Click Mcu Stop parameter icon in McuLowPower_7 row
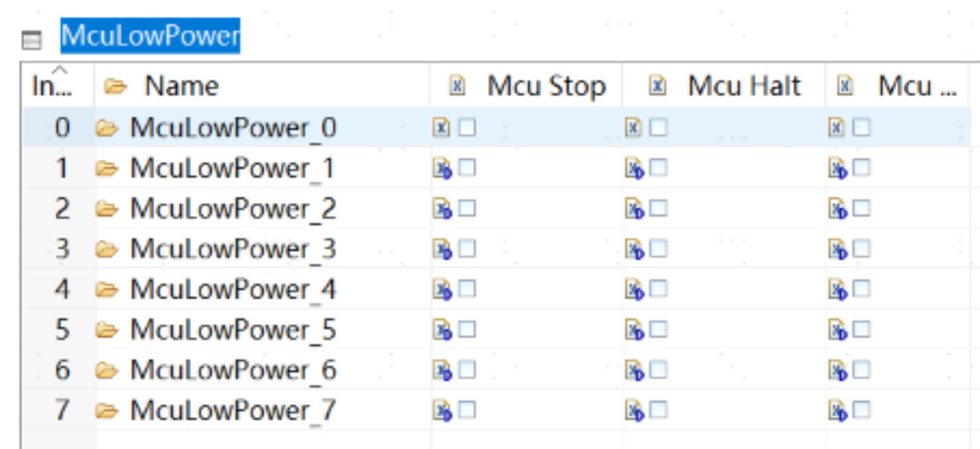 [442, 410]
